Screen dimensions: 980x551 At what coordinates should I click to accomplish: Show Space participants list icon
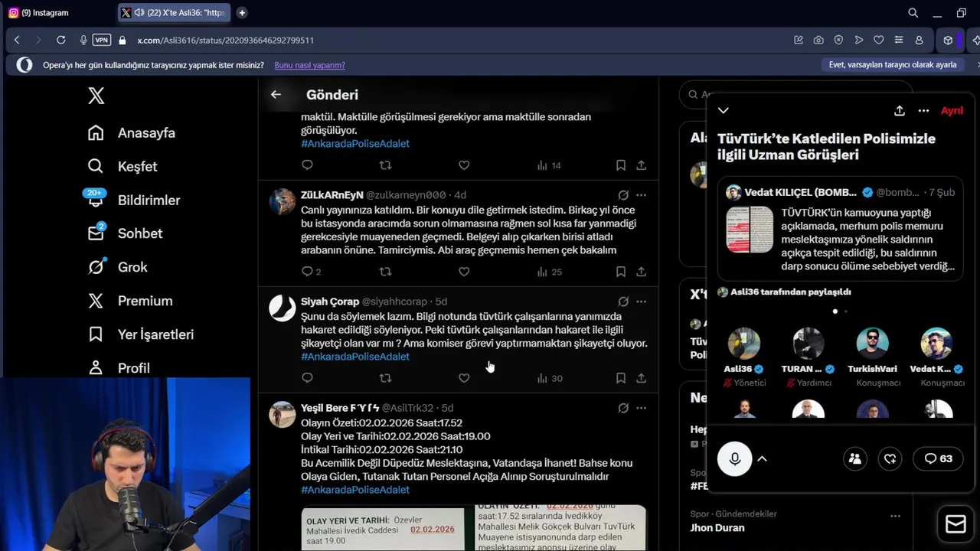point(854,458)
